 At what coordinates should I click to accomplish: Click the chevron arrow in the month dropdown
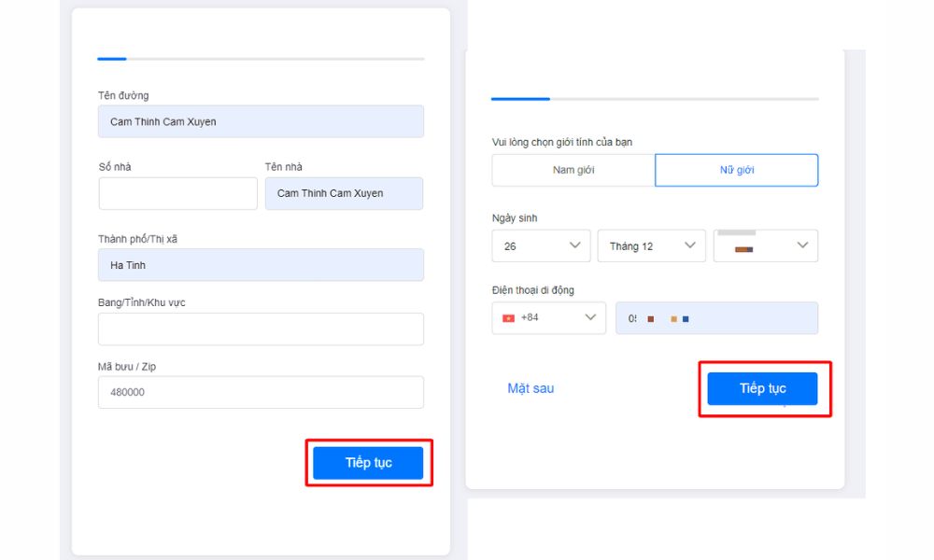(690, 245)
